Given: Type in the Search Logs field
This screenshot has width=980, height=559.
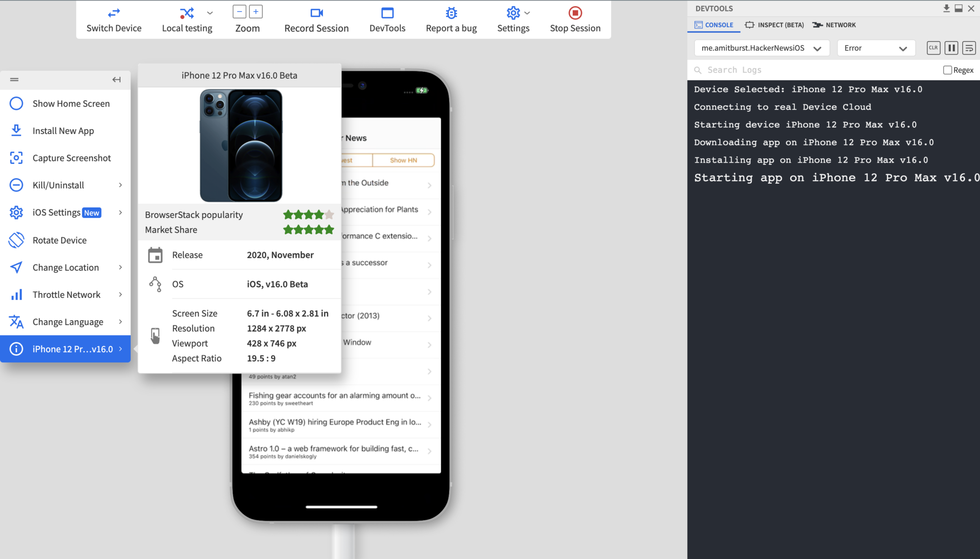Looking at the screenshot, I should pyautogui.click(x=766, y=70).
